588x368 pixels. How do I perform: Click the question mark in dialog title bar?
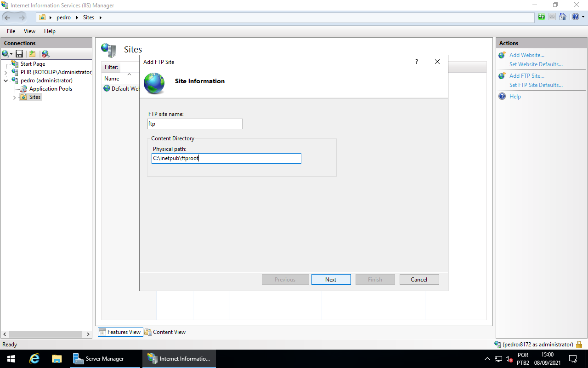pyautogui.click(x=417, y=62)
